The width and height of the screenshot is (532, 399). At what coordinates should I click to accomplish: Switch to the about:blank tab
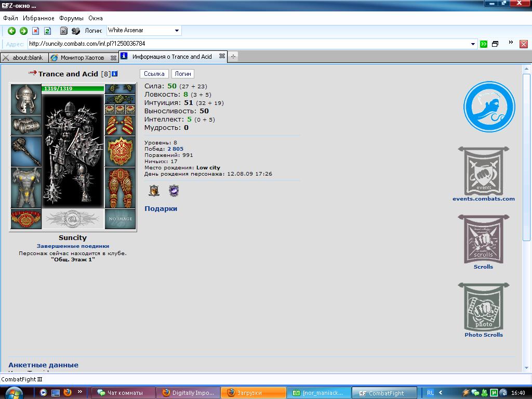coord(24,58)
